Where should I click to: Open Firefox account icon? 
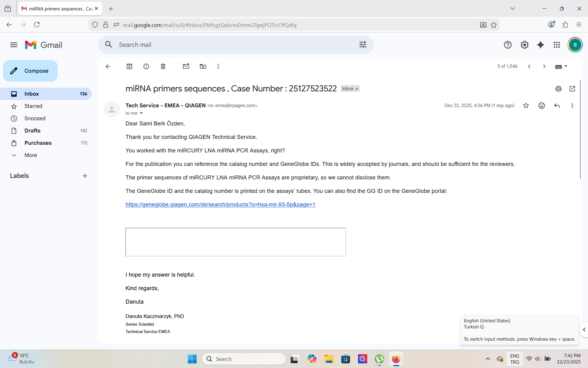[x=551, y=25]
